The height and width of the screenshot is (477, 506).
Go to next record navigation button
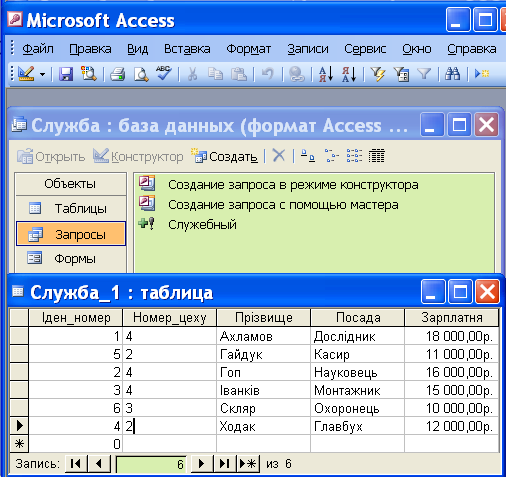click(201, 464)
